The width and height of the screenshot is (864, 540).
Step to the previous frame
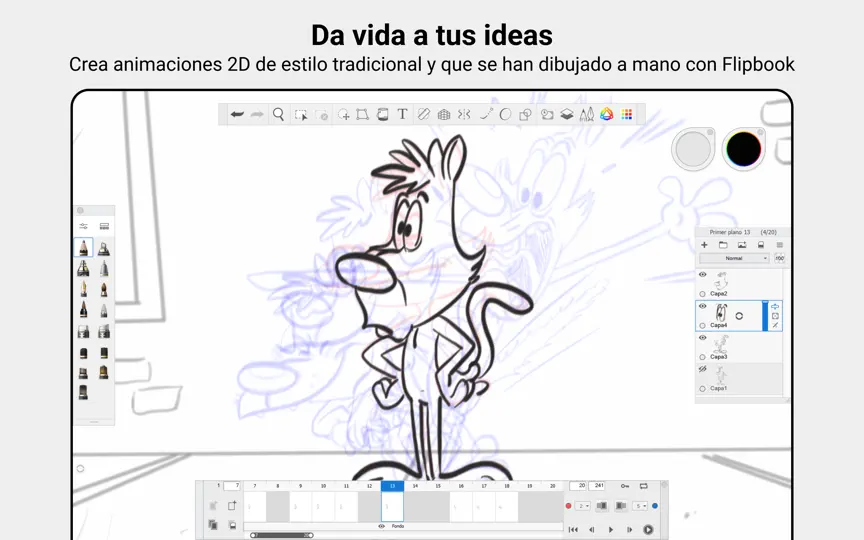point(592,530)
